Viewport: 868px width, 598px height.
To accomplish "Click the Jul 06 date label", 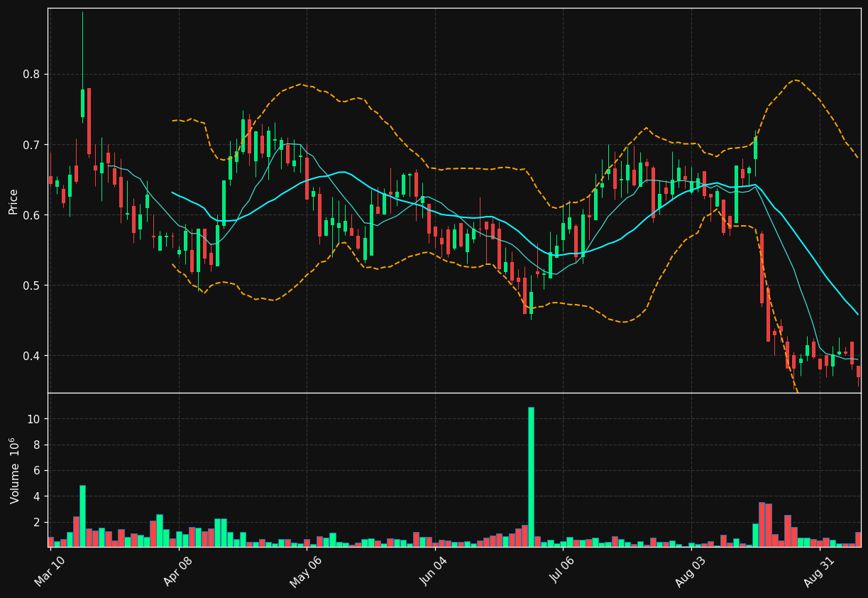I will tap(563, 571).
